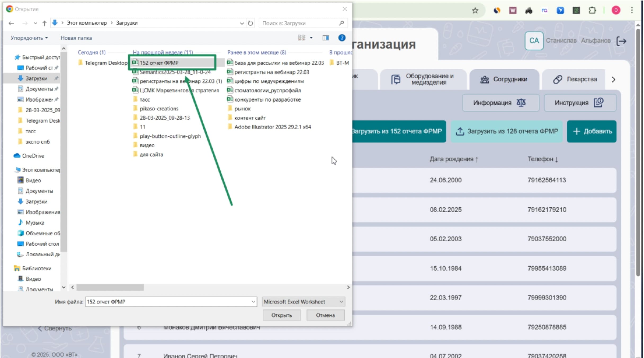
Task: Switch to the Сотрудники tab
Action: (x=504, y=79)
